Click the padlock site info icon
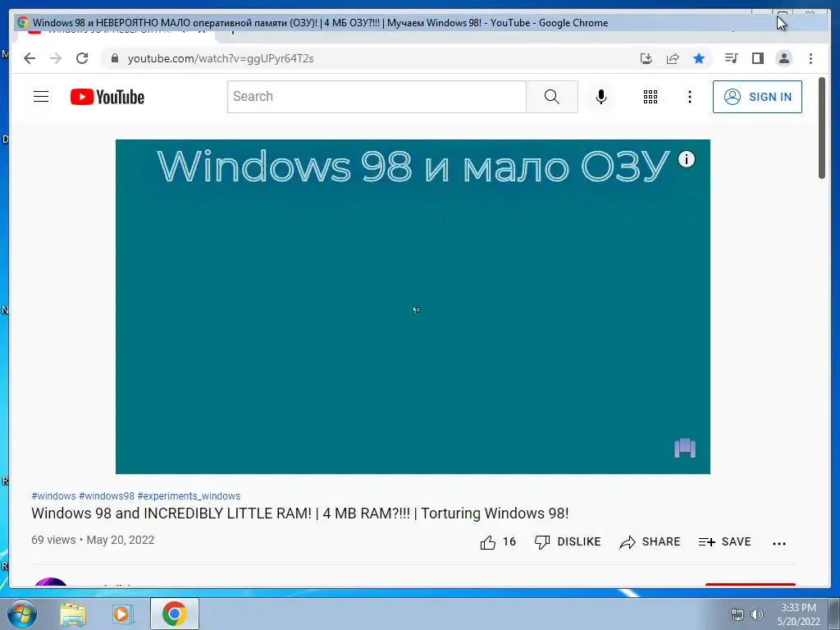The width and height of the screenshot is (840, 630). click(115, 58)
